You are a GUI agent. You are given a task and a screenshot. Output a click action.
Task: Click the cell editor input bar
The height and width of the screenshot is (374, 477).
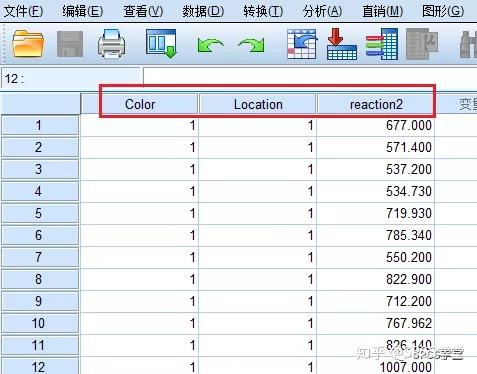click(310, 78)
